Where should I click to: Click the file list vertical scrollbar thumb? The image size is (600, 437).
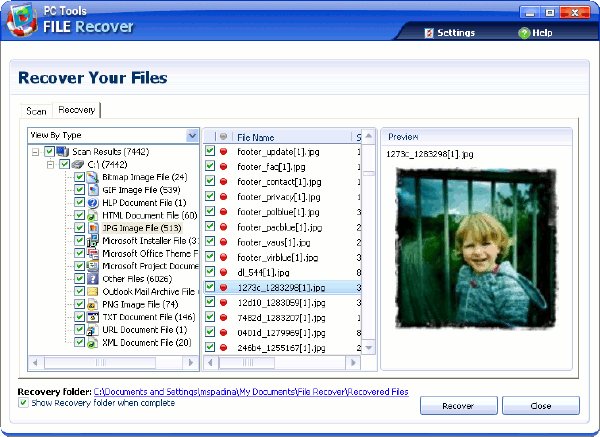(x=368, y=173)
